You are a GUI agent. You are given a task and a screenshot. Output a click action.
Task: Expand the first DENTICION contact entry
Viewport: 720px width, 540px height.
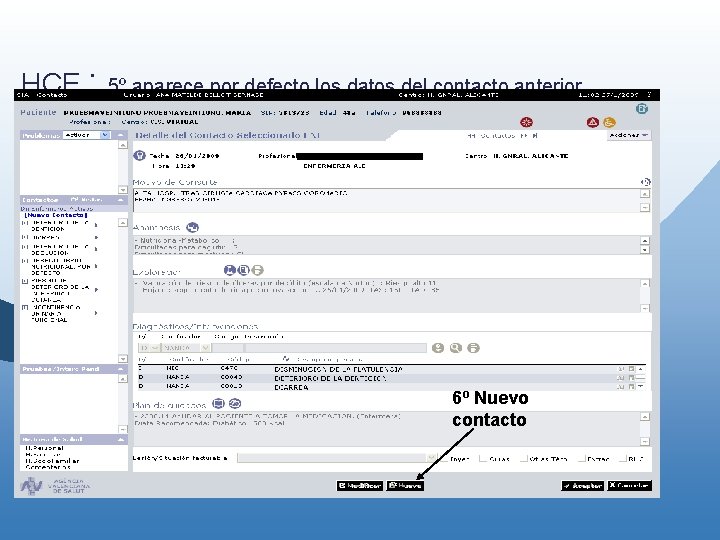[x=25, y=223]
